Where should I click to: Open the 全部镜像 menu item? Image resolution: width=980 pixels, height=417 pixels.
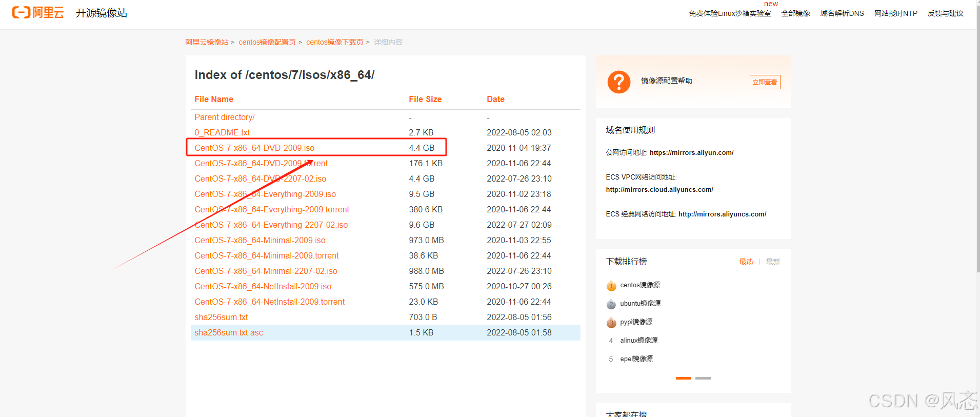pos(795,13)
